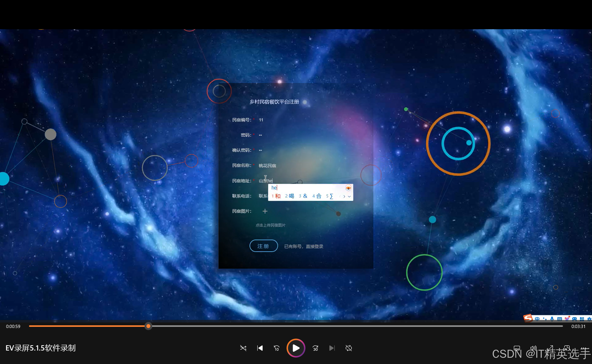Skip forward 30 seconds
592x364 pixels.
(315, 348)
